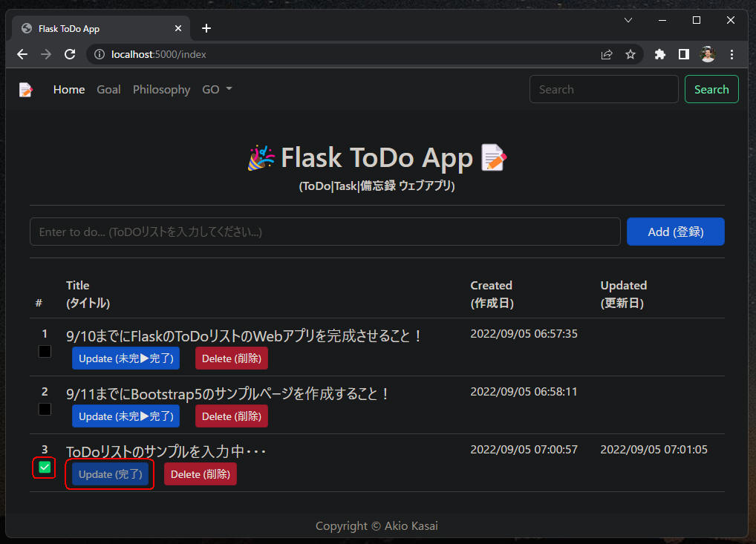
Task: Reload the current page
Action: [70, 54]
